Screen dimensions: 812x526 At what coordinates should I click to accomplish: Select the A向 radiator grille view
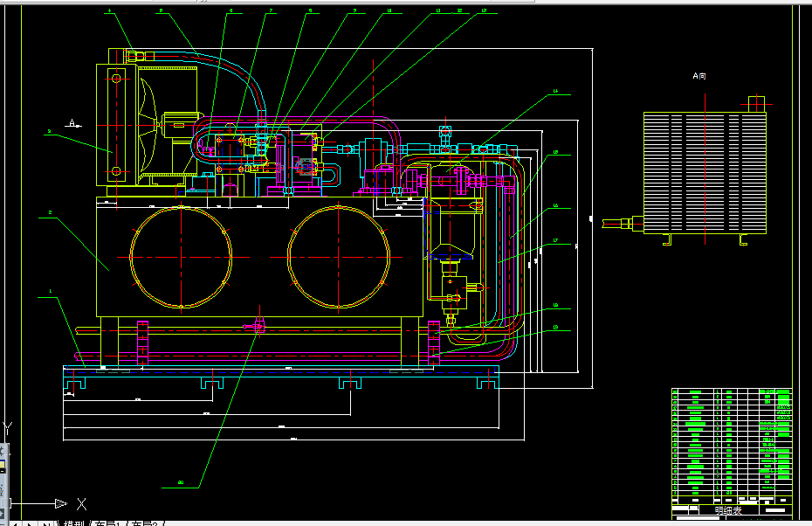(705, 173)
